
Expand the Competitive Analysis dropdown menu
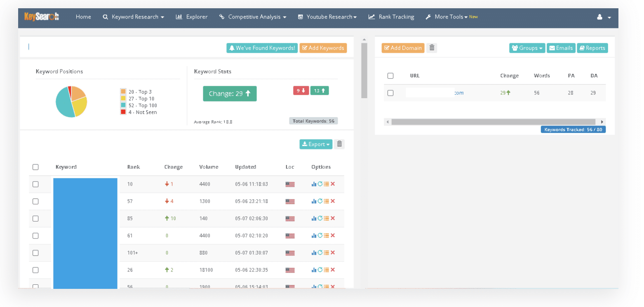(x=253, y=17)
